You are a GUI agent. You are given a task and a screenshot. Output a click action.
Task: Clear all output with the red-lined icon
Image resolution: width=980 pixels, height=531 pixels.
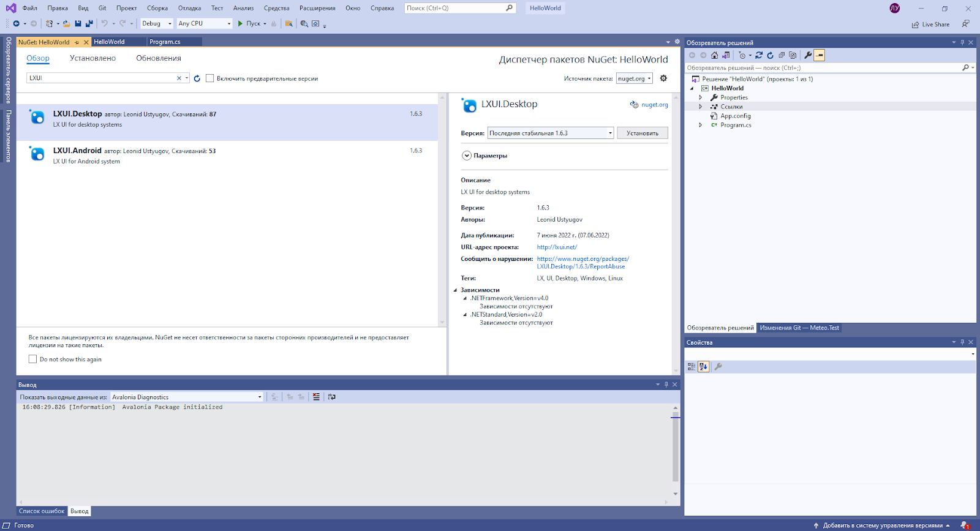pyautogui.click(x=316, y=397)
